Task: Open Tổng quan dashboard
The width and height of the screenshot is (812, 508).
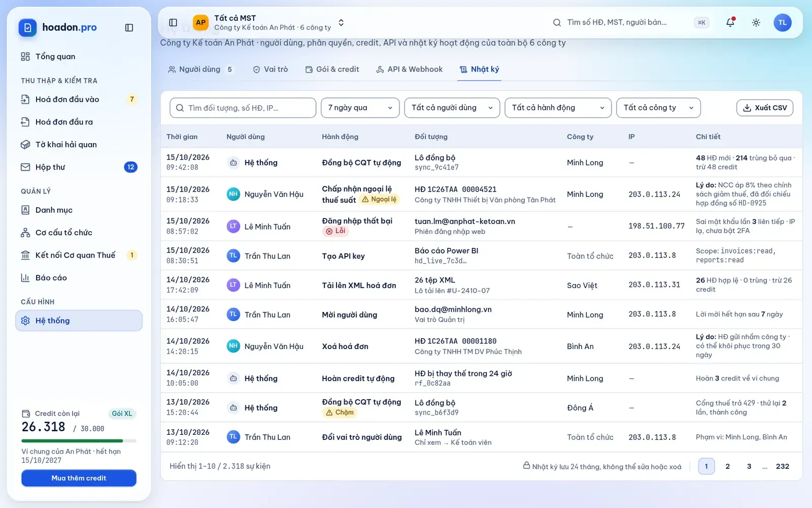Action: [79, 56]
